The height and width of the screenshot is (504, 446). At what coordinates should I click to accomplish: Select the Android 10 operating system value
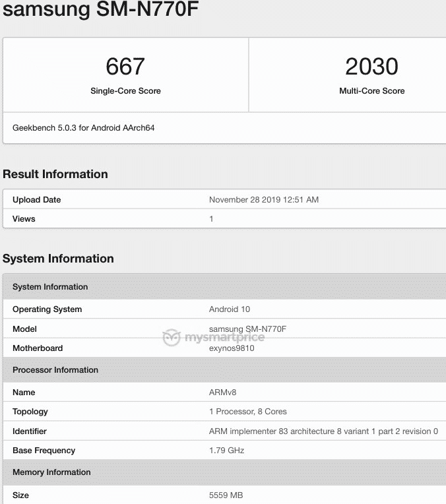tap(230, 309)
